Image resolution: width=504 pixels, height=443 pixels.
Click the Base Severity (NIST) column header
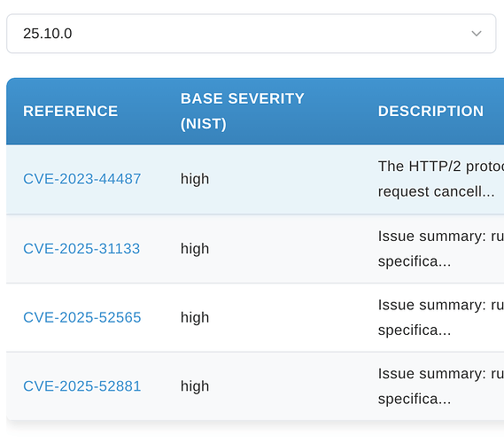[x=243, y=112]
